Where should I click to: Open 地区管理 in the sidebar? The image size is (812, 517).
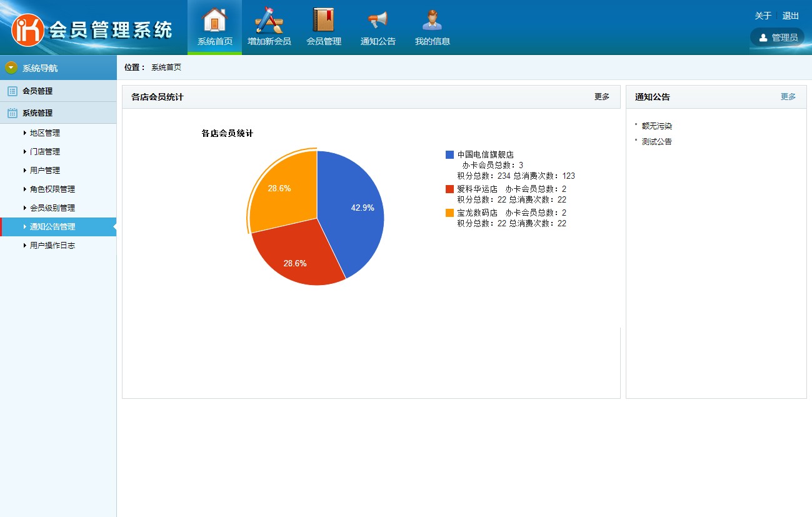coord(45,133)
